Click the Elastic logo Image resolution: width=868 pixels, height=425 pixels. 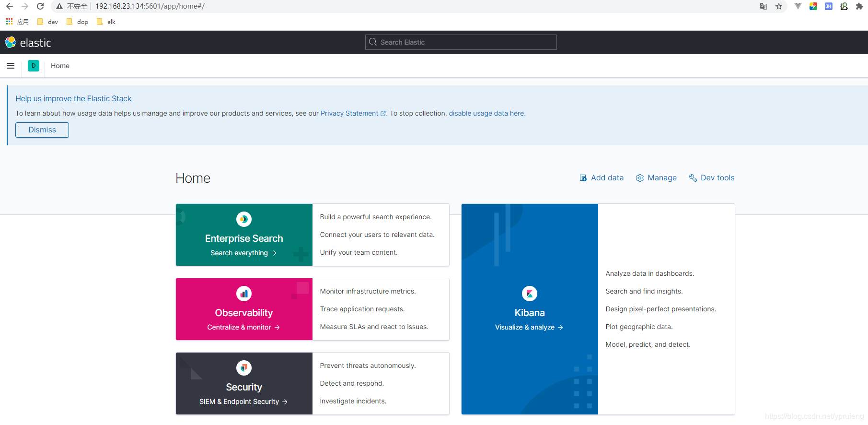(28, 43)
